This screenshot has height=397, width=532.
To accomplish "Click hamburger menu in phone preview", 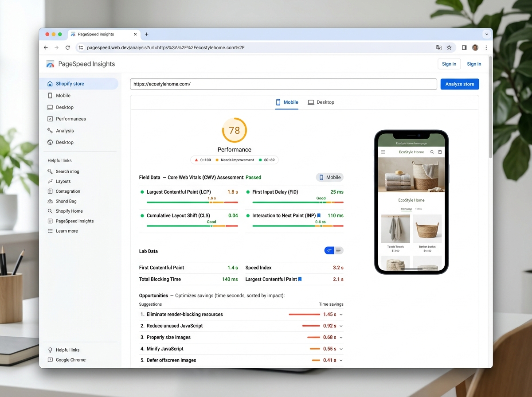I will (383, 152).
